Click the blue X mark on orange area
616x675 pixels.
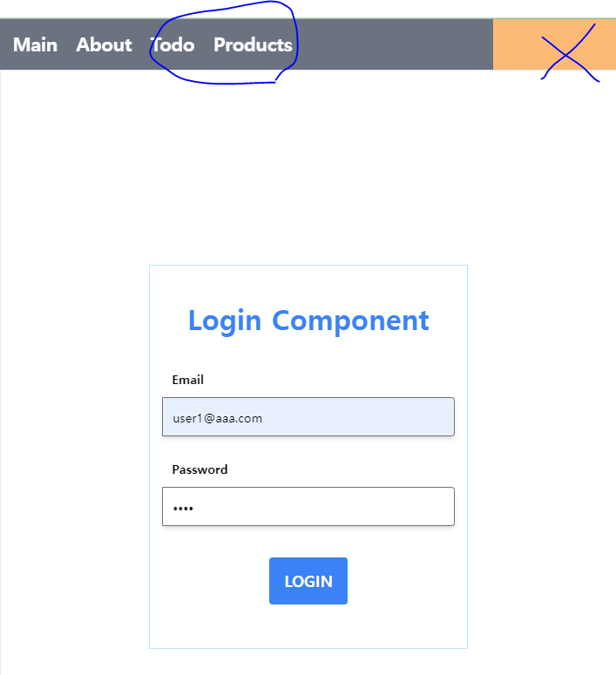[570, 54]
